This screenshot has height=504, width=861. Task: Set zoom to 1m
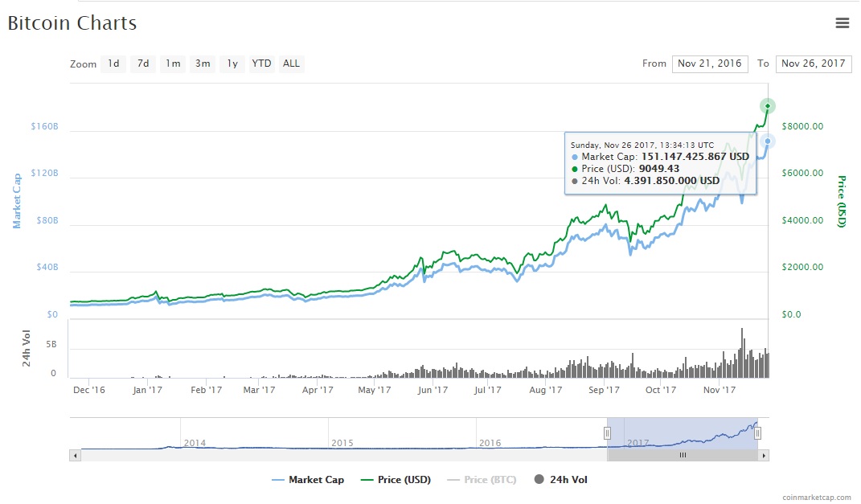pyautogui.click(x=173, y=64)
